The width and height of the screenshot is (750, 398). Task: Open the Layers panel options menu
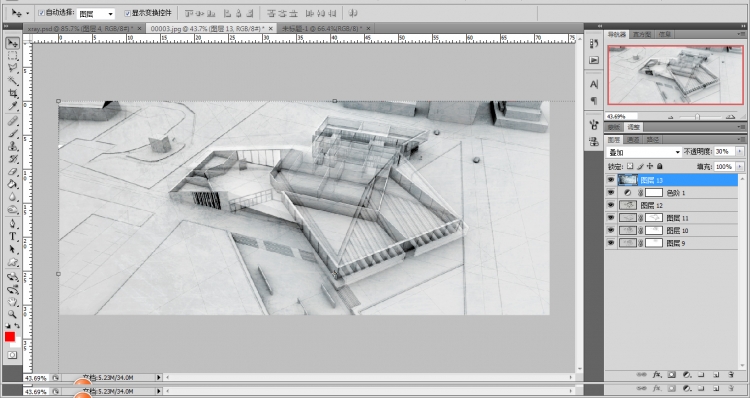click(x=741, y=140)
